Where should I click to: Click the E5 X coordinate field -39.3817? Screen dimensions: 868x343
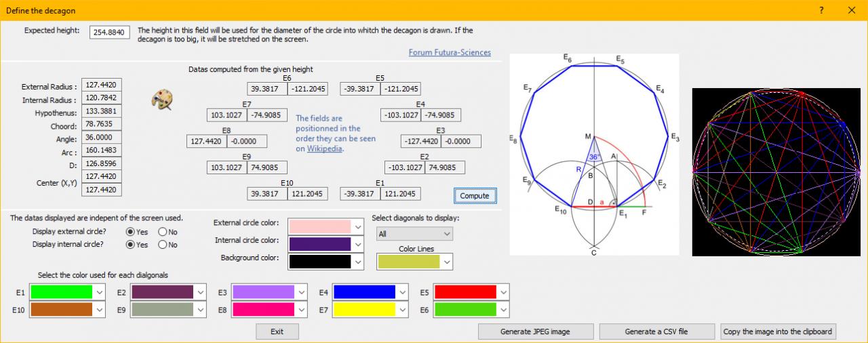tap(360, 89)
